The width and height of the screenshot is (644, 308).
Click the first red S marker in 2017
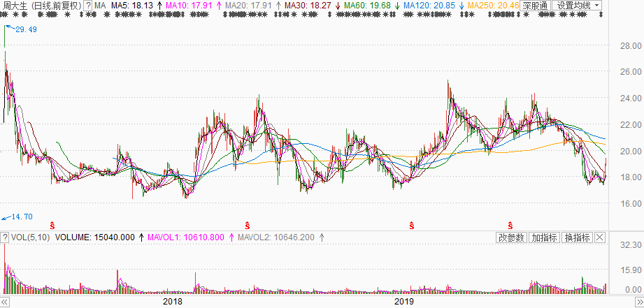(52, 226)
